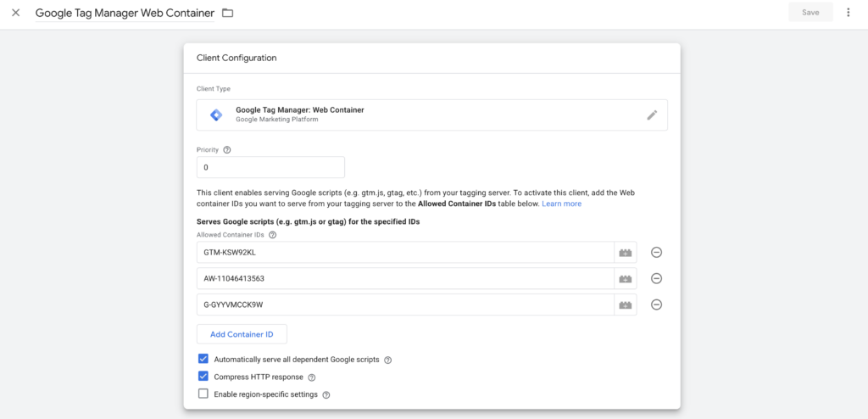Close the client editor with the X icon

click(15, 12)
